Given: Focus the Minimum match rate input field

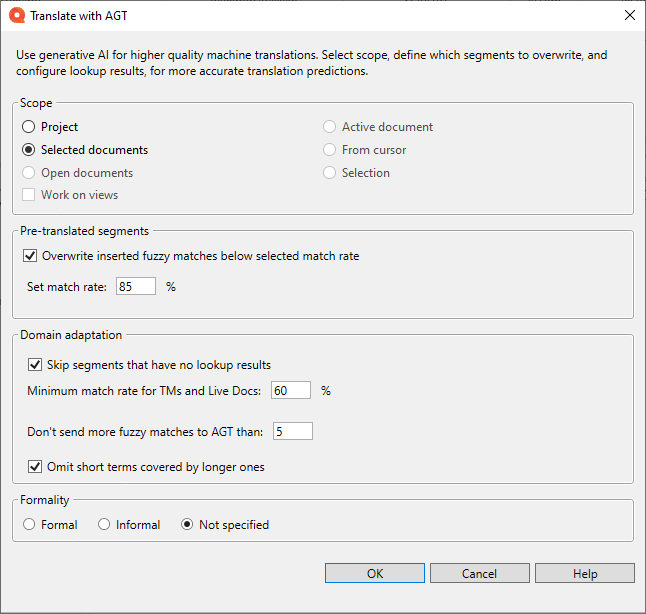Looking at the screenshot, I should pyautogui.click(x=290, y=390).
